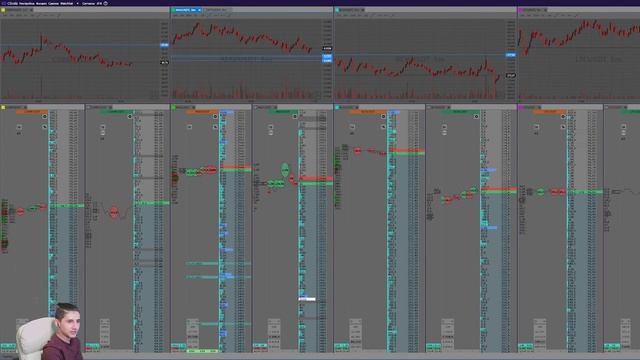Click the orange header bar of magenta-linked order book
The height and width of the screenshot is (360, 640).
550,111
